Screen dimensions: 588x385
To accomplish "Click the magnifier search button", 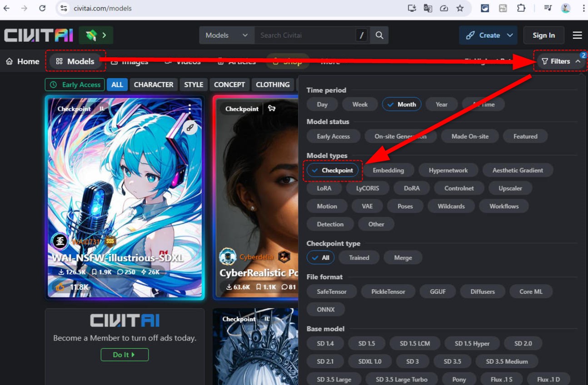I will tap(379, 35).
